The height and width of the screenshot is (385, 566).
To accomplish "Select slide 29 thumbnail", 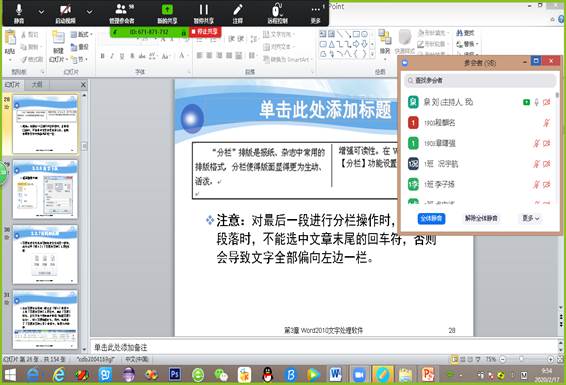I will point(45,189).
